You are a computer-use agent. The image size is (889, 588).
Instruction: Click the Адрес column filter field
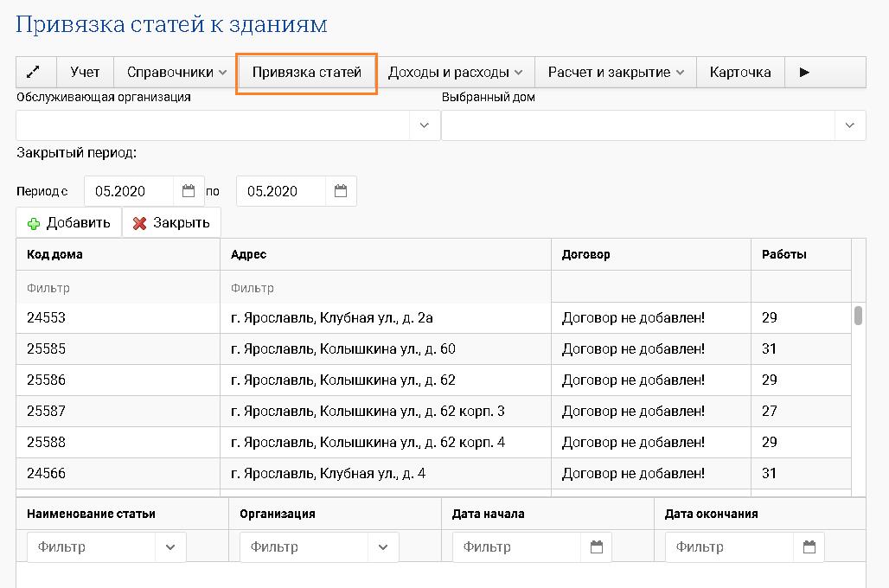click(385, 288)
